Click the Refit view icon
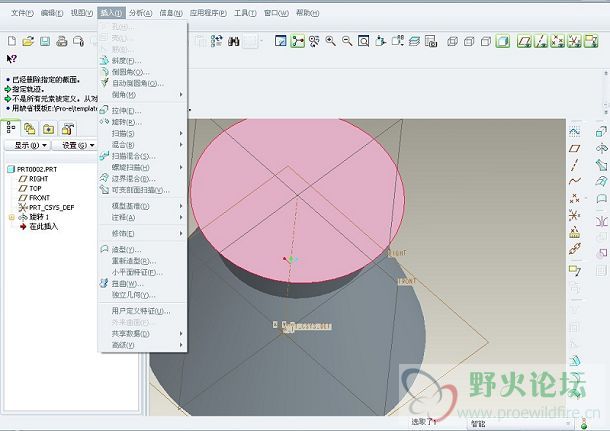610x431 pixels. click(x=363, y=41)
